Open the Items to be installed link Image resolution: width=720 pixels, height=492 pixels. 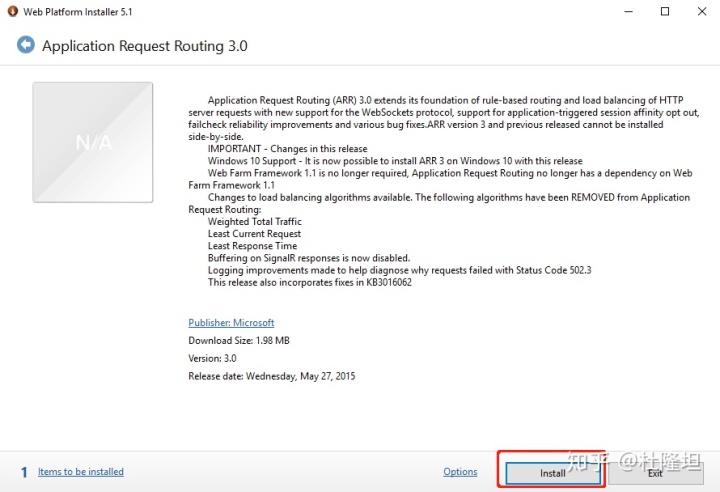click(x=81, y=472)
